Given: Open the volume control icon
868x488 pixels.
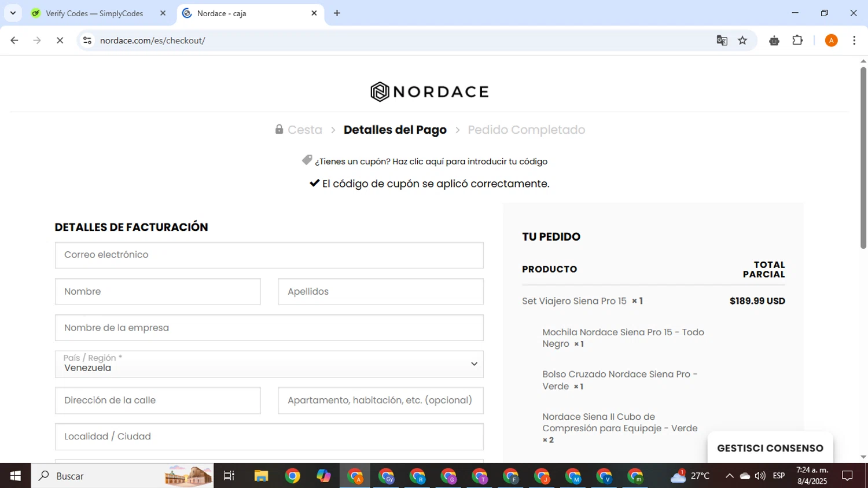Looking at the screenshot, I should coord(760,476).
